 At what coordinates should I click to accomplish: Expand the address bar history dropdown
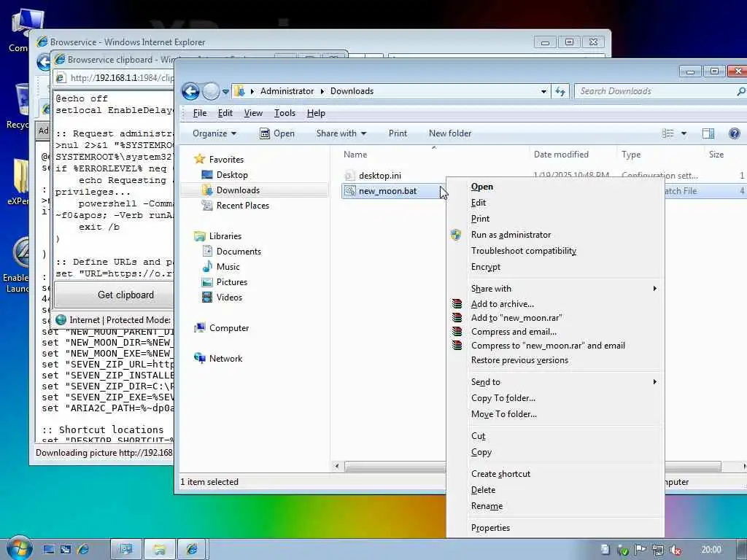click(x=543, y=91)
